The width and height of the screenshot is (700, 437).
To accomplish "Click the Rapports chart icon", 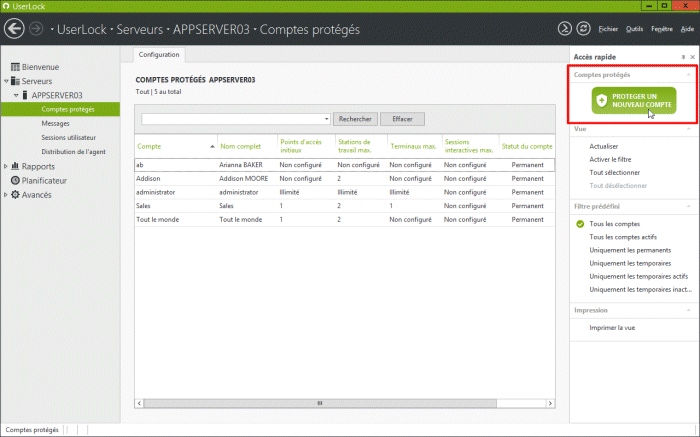I will pyautogui.click(x=15, y=166).
